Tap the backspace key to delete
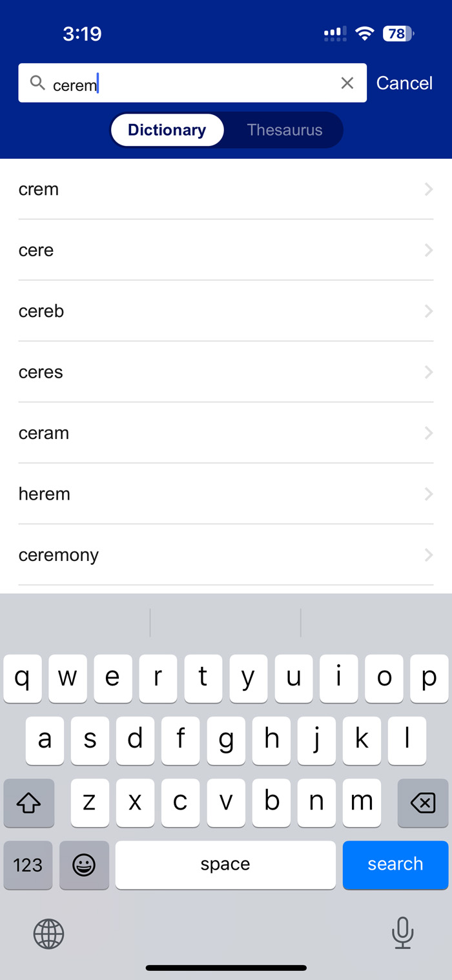 423,802
